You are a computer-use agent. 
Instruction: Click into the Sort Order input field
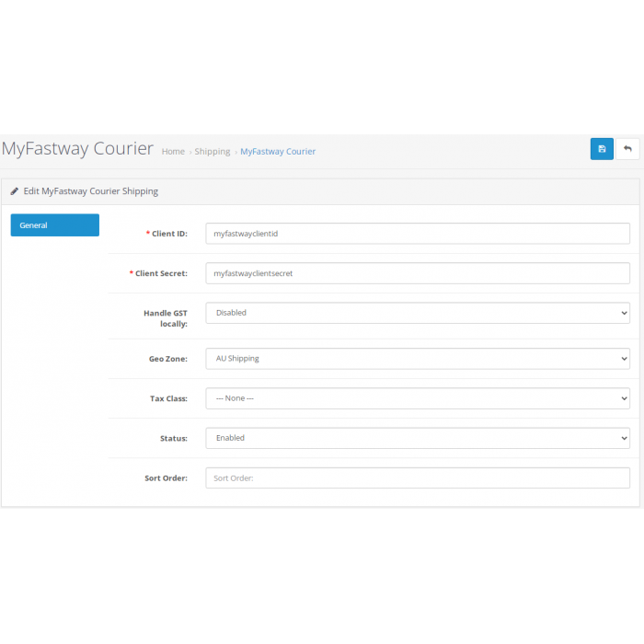(x=418, y=478)
